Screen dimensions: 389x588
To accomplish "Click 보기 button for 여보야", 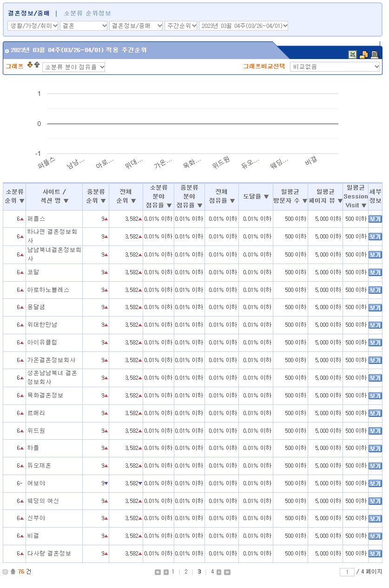I will (375, 483).
